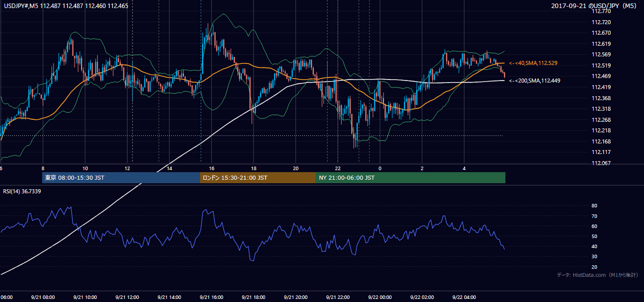Click the RSI 80 level label

(x=594, y=206)
